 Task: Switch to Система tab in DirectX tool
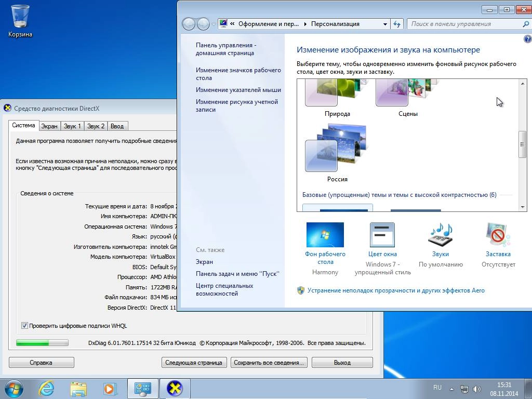[x=23, y=126]
